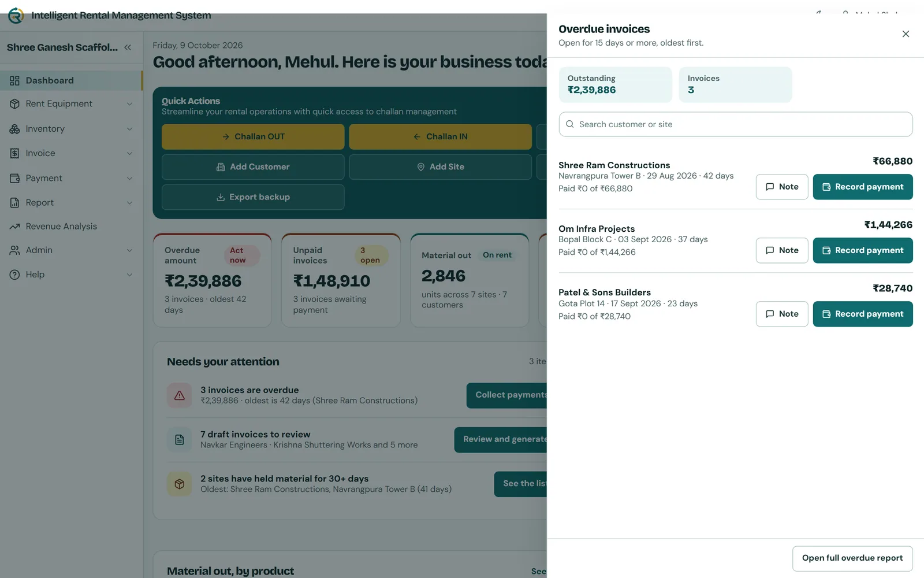Screen dimensions: 924x578
Task: Record payment for Om Infra Projects
Action: click(863, 250)
